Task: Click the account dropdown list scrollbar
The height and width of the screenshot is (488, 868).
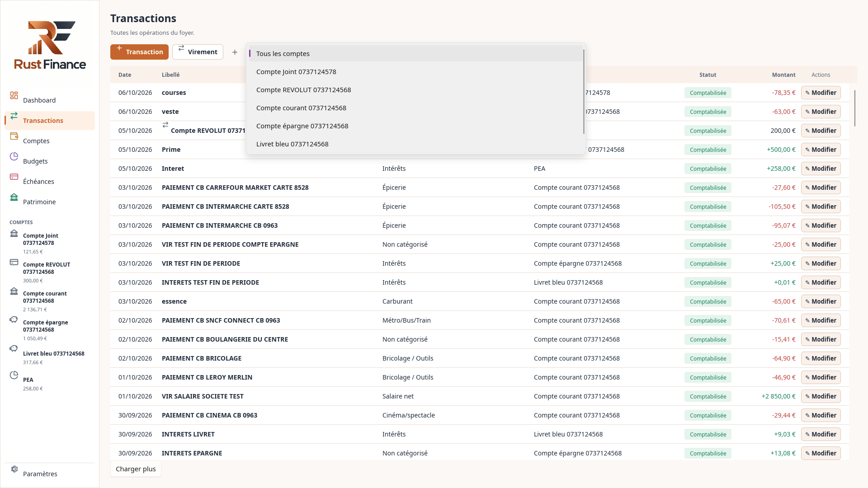Action: (x=584, y=92)
